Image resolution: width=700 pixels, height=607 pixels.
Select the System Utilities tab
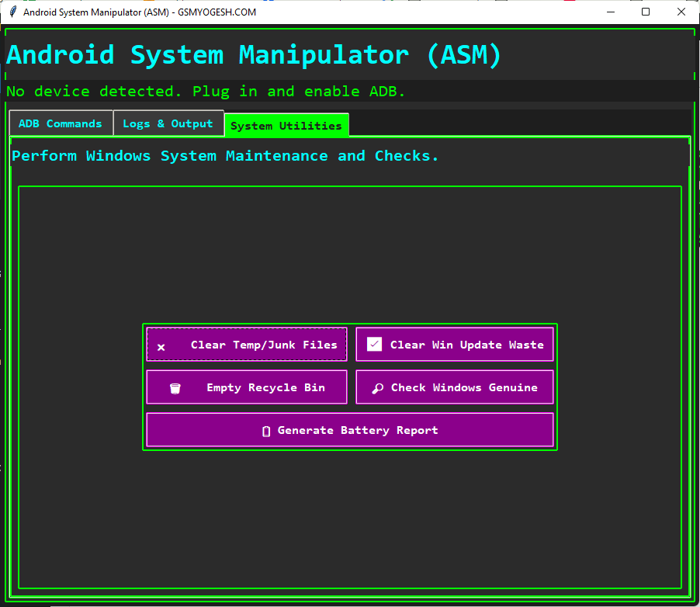coord(286,124)
